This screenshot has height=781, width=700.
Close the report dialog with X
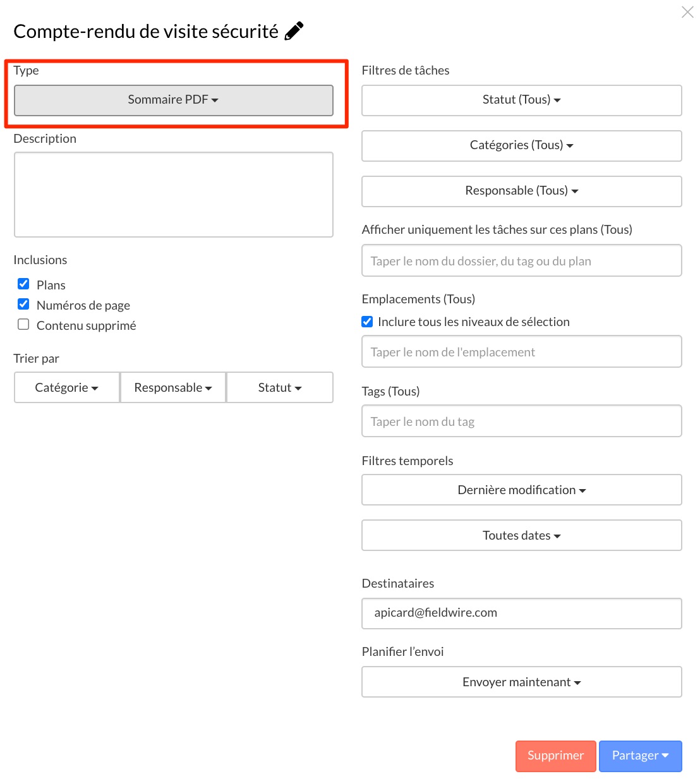pyautogui.click(x=687, y=12)
